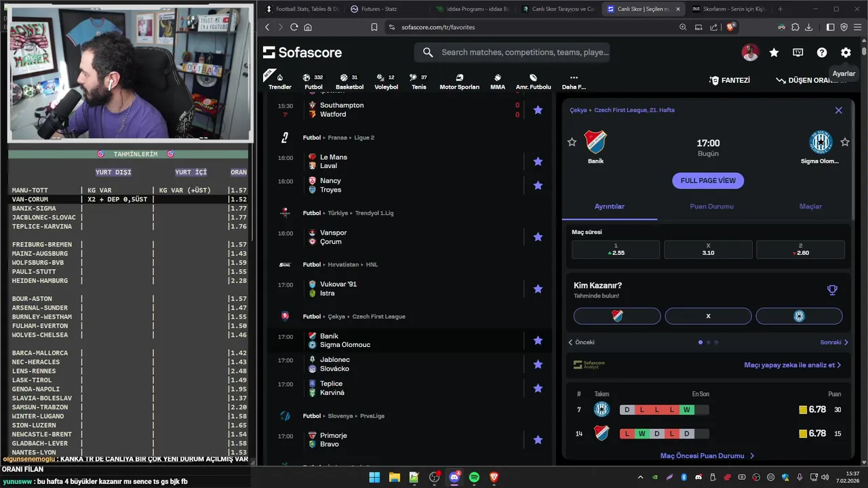Open the browser home page

click(308, 27)
